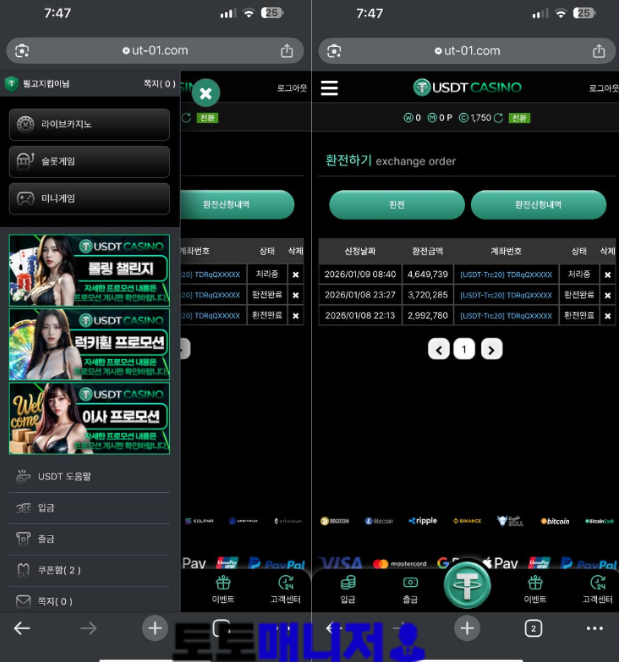Screen dimensions: 619x662
Task: Open the 럭키휠 프로모션 banner
Action: point(89,344)
